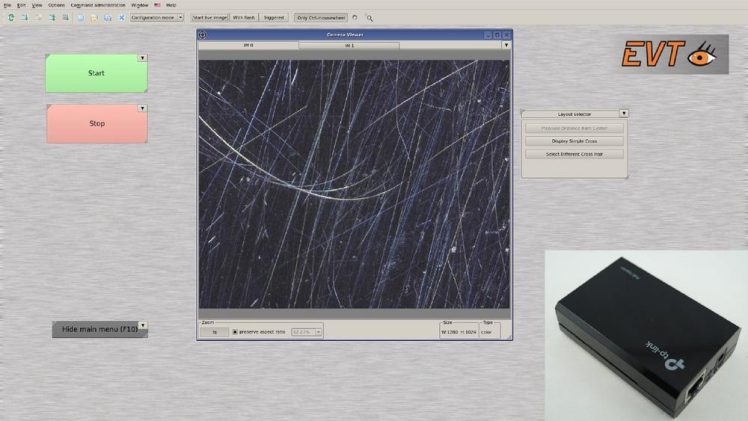
Task: Click the blue X icon in toolbar
Action: tap(122, 17)
